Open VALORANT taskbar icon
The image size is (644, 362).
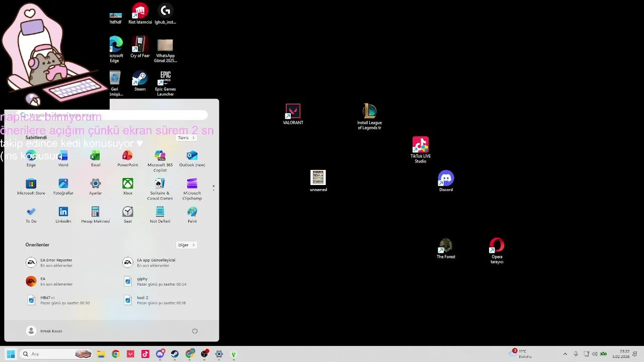point(131,354)
